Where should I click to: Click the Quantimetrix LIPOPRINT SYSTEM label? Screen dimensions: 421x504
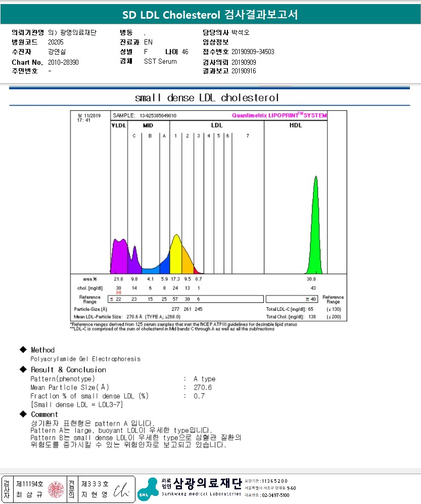click(x=279, y=115)
